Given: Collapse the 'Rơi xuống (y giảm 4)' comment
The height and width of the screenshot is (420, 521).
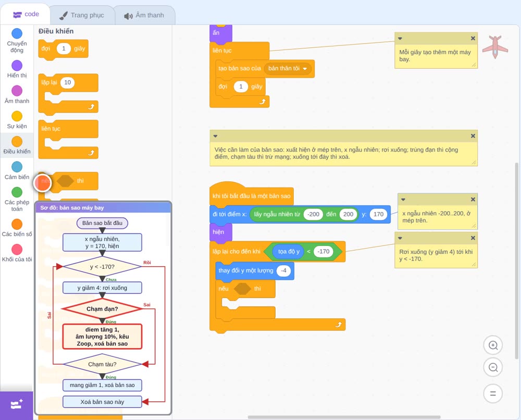Looking at the screenshot, I should [x=400, y=238].
